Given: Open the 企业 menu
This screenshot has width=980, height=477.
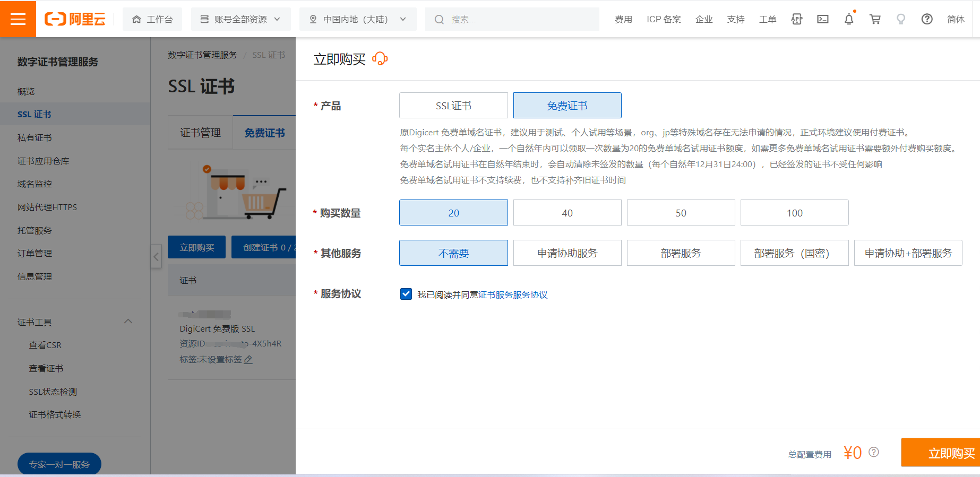Looking at the screenshot, I should coord(704,19).
